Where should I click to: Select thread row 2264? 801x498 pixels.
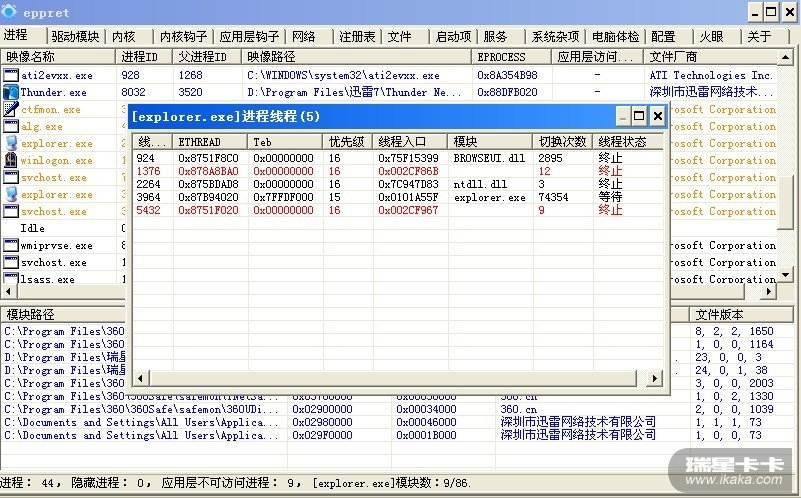[x=398, y=184]
